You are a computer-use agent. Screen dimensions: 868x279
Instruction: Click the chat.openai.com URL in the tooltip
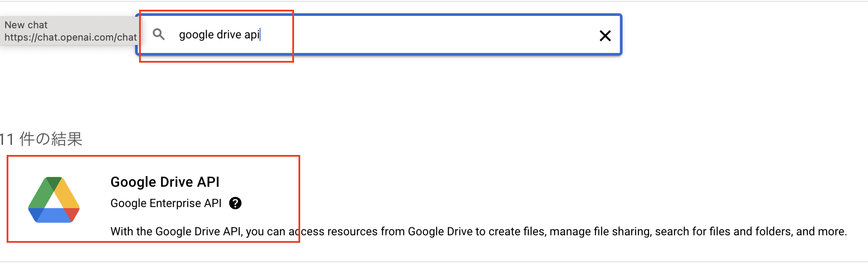pos(71,38)
